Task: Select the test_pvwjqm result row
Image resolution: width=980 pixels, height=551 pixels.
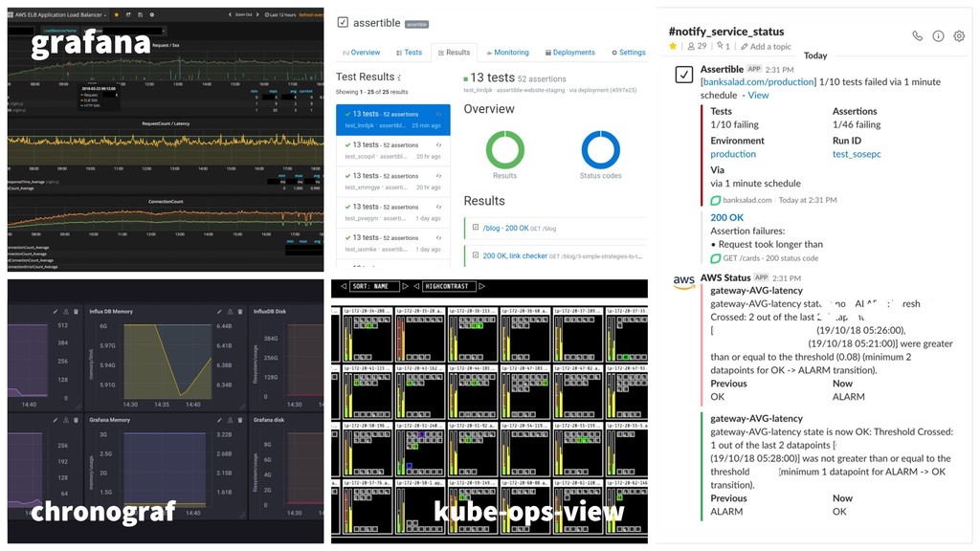Action: point(393,212)
